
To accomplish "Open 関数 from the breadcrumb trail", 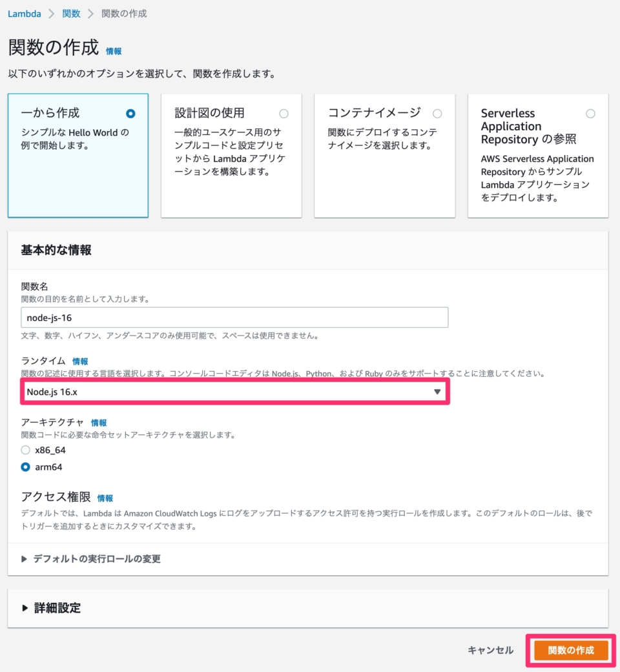I will point(70,13).
